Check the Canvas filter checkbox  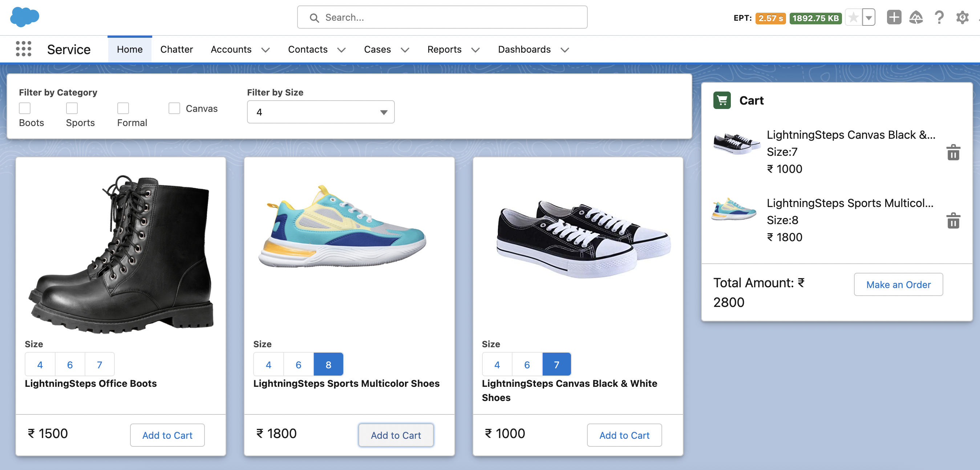pos(174,108)
